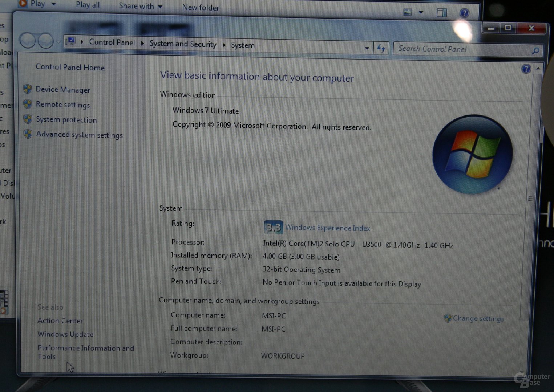Viewport: 554px width, 392px height.
Task: Click the MSI-PC computer name value
Action: click(x=274, y=316)
